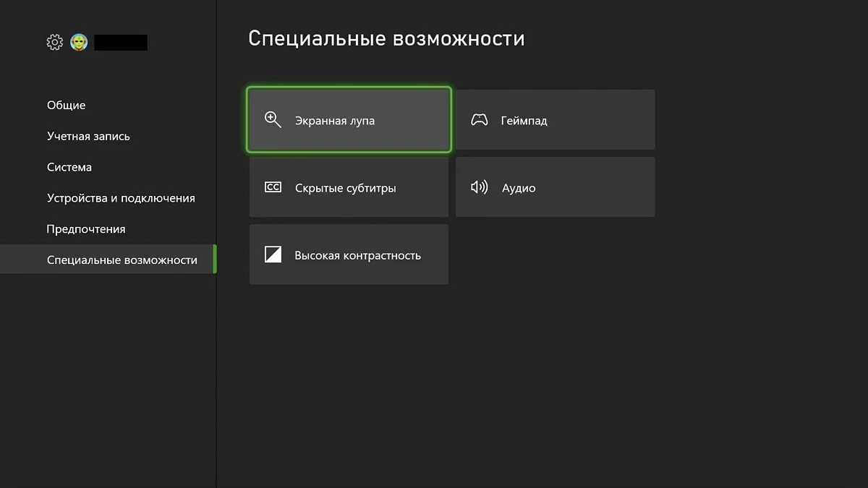Select Система in the left menu
The image size is (868, 488).
click(x=69, y=167)
